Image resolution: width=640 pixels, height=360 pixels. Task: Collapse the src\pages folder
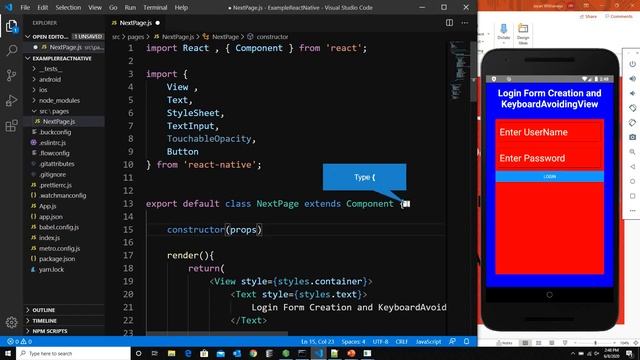click(x=64, y=111)
